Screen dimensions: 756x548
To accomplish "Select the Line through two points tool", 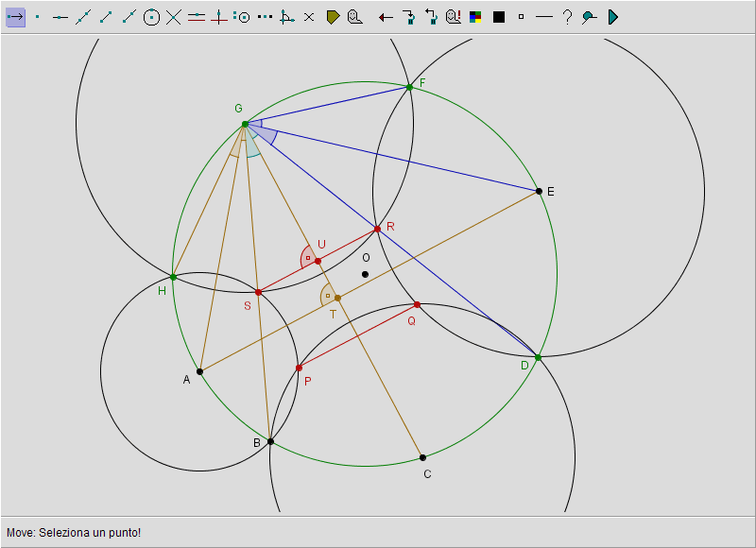I will coord(83,17).
